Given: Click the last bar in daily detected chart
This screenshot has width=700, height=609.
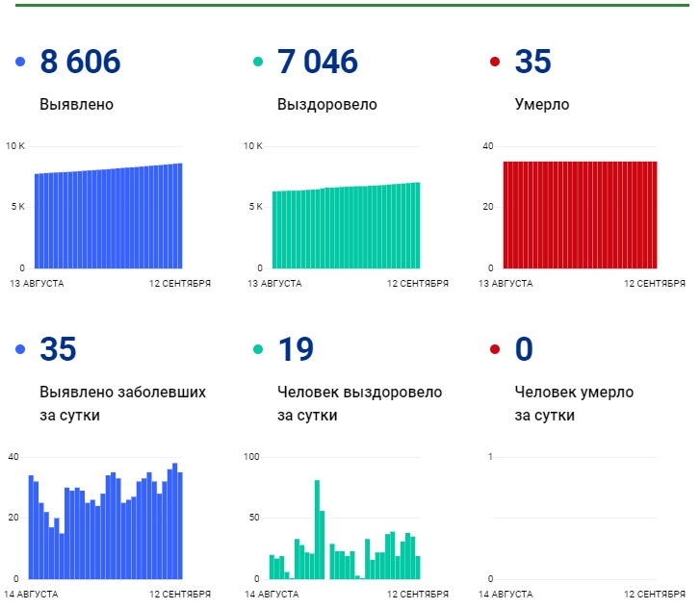Looking at the screenshot, I should [180, 525].
